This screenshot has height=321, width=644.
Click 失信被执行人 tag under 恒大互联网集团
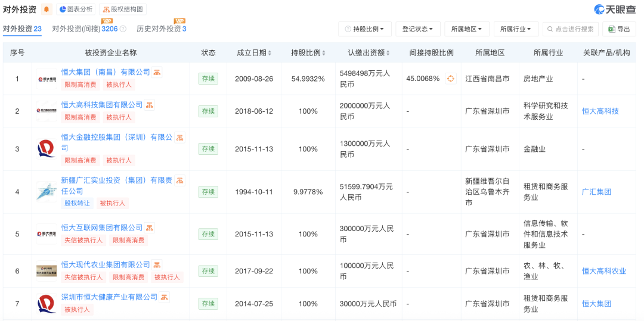(x=83, y=240)
